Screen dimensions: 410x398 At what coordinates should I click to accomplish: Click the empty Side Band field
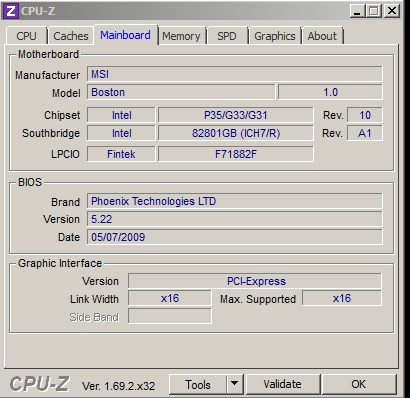point(170,316)
